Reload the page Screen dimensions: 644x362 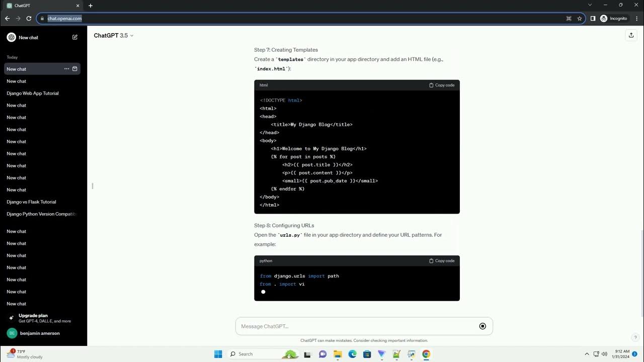(29, 18)
